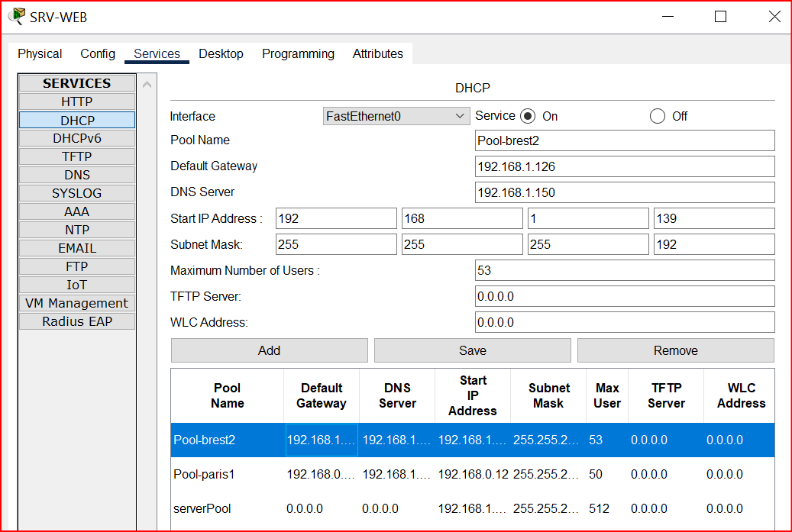The width and height of the screenshot is (792, 532).
Task: Select Radius EAP service
Action: [77, 321]
